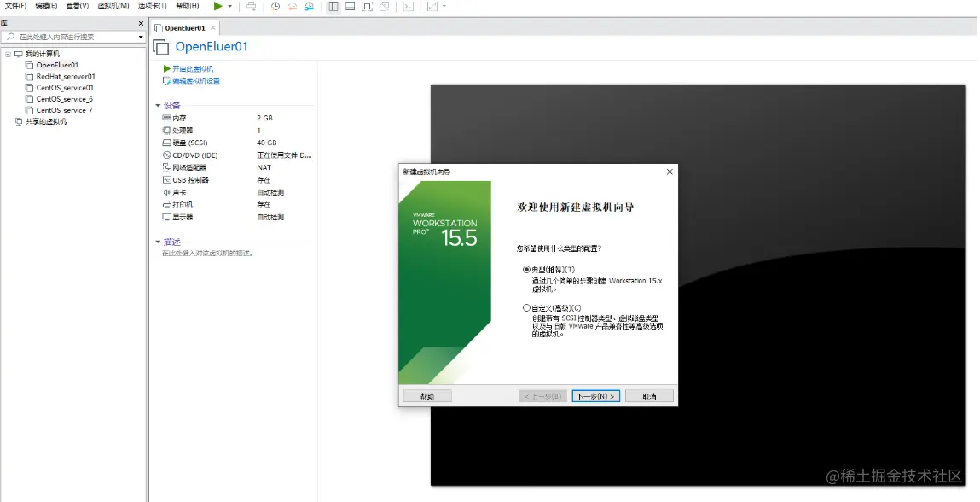Viewport: 980px width, 502px height.
Task: Click the USB 控制器 device icon
Action: click(x=167, y=179)
